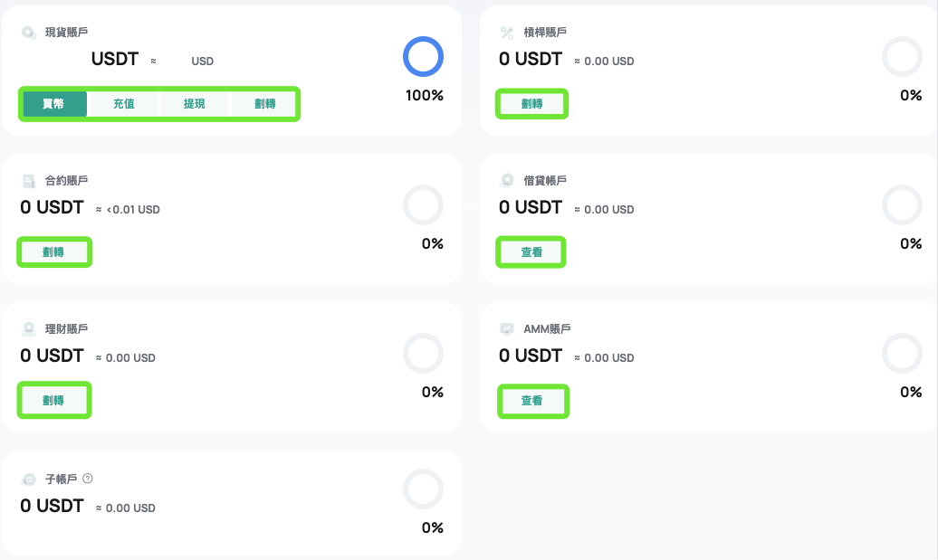
Task: Click the spot account (現貨賬戶) icon
Action: click(29, 33)
